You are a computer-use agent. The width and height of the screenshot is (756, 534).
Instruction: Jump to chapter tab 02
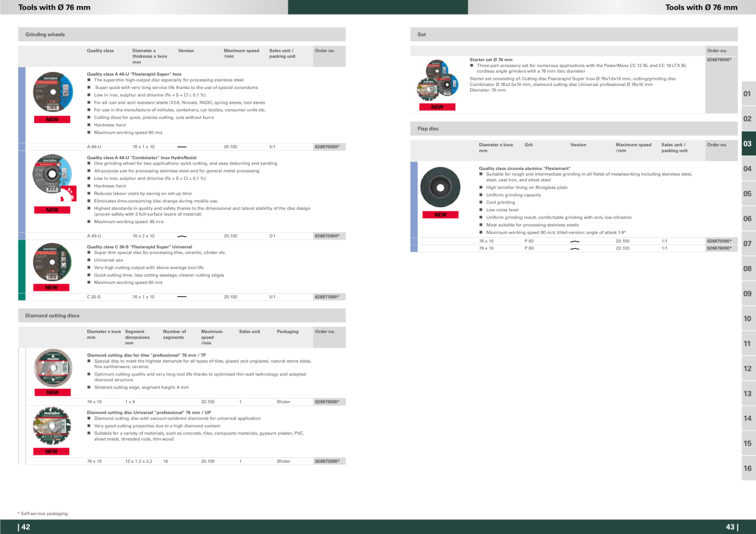(747, 119)
